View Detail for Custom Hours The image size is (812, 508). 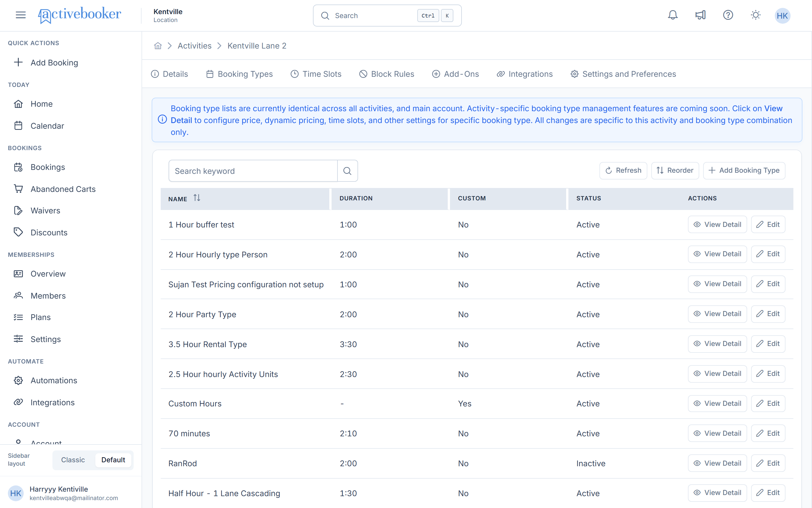click(x=717, y=404)
